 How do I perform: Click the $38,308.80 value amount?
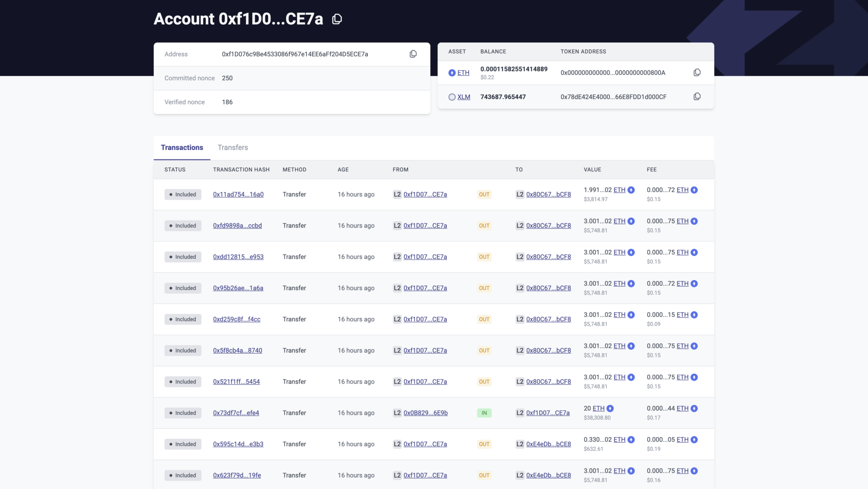597,418
